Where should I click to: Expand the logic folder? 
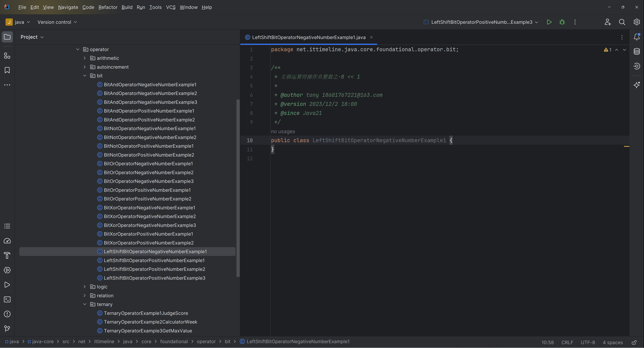pyautogui.click(x=85, y=287)
